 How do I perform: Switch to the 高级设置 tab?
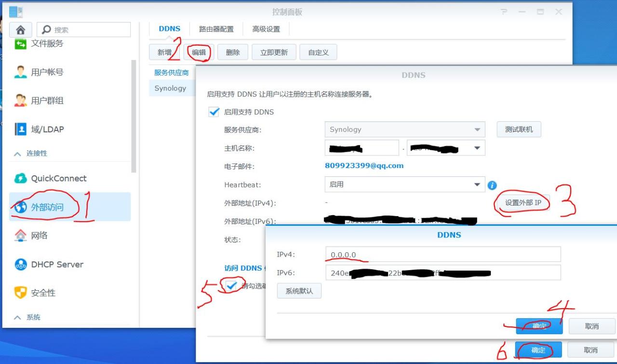coord(266,29)
